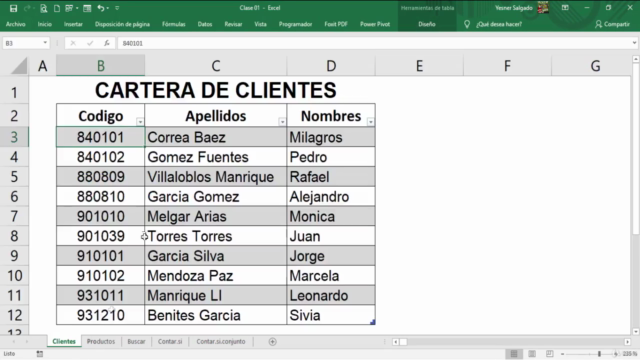This screenshot has height=360, width=640.
Task: Switch to Page Break Preview icon
Action: (x=550, y=354)
